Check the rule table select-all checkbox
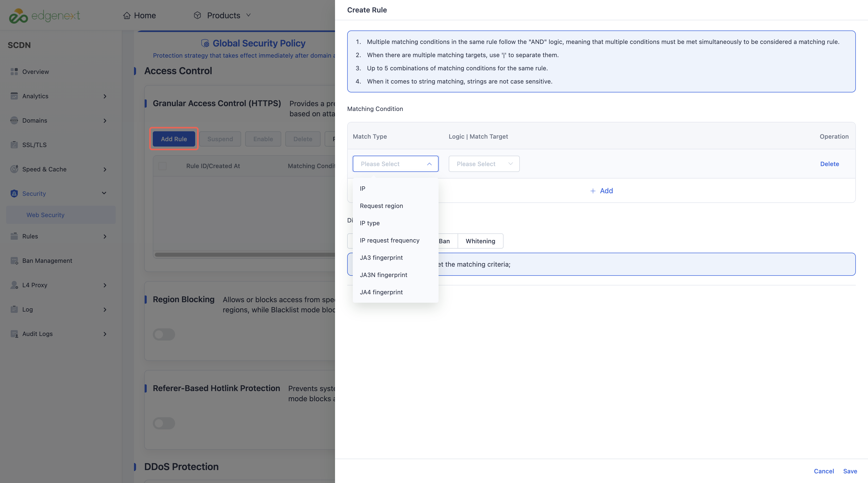Image resolution: width=868 pixels, height=483 pixels. (x=162, y=166)
